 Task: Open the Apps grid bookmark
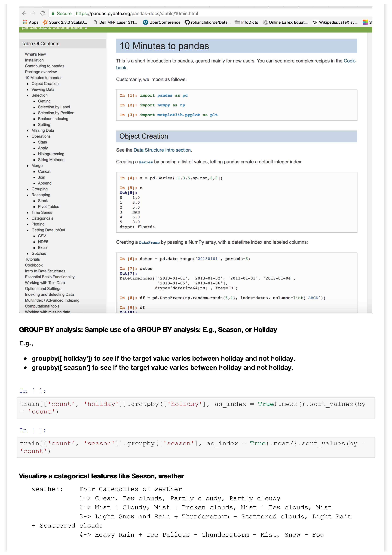[x=31, y=22]
